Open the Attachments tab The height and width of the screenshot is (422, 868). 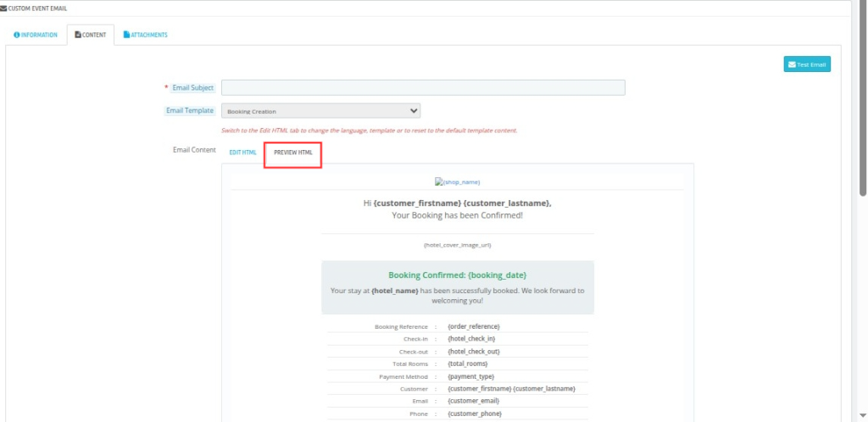145,35
